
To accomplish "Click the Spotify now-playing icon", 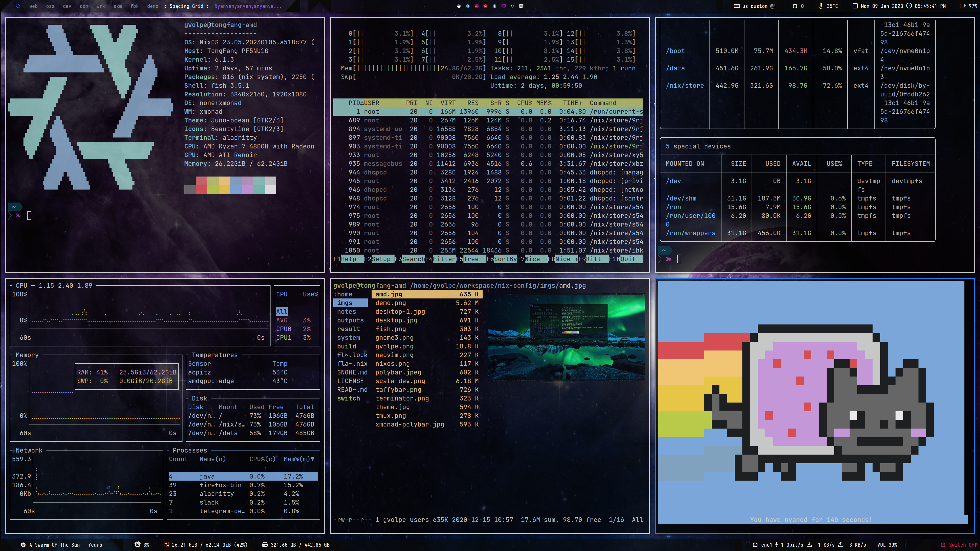I will [23, 545].
